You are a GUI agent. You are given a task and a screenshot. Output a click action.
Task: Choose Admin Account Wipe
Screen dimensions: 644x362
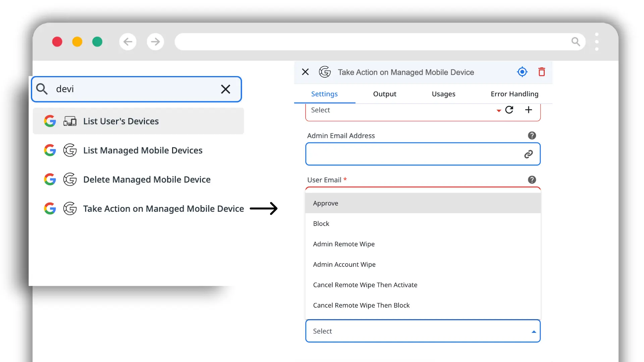423,264
